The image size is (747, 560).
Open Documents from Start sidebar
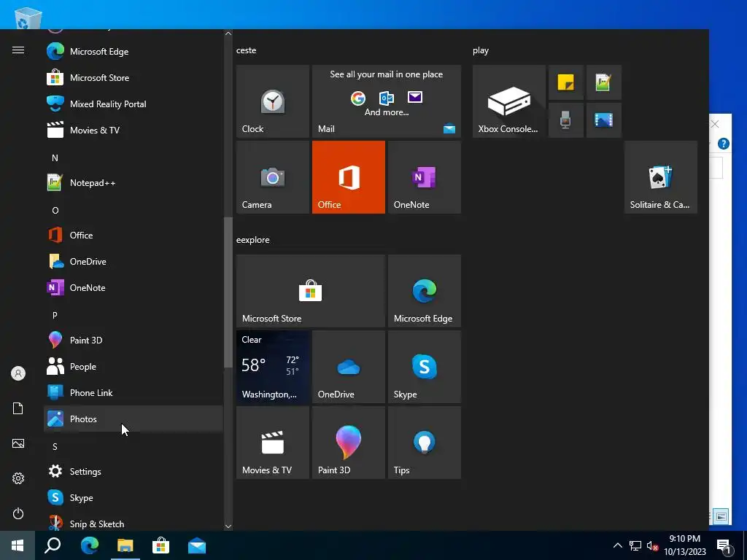18,408
